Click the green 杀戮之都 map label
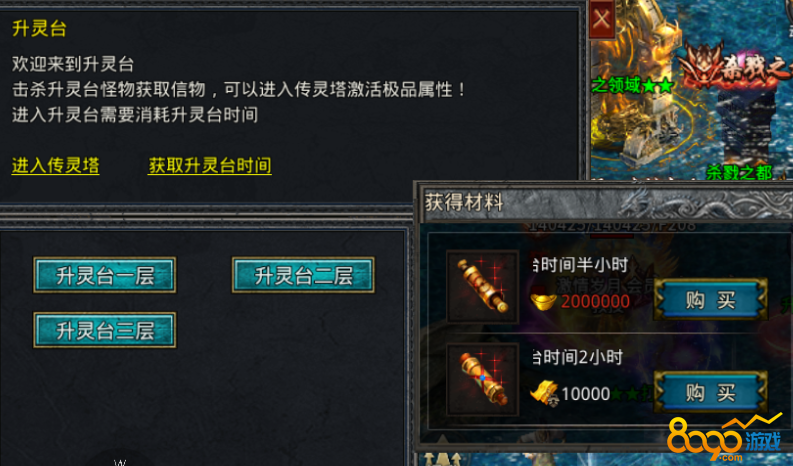Screen dimensions: 793x466 [x=739, y=173]
